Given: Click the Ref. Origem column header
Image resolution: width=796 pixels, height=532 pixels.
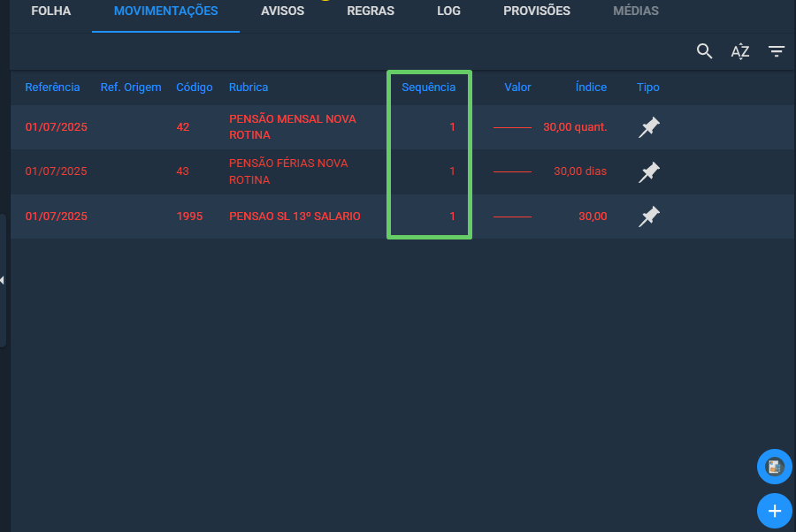Looking at the screenshot, I should [x=131, y=87].
